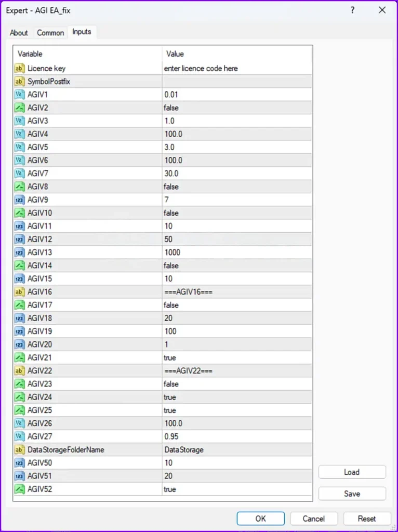Image resolution: width=398 pixels, height=532 pixels.
Task: Click the integer icon beside AGIV9
Action: click(20, 200)
